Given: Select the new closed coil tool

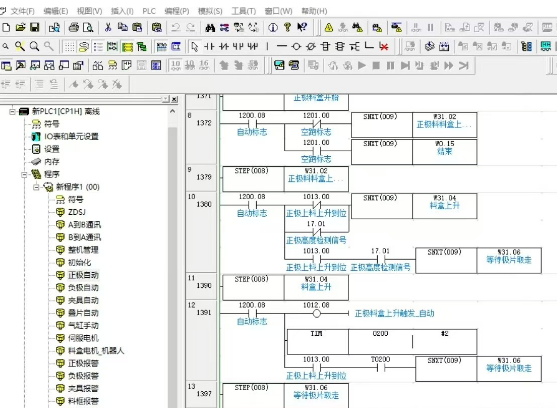Looking at the screenshot, I should click(x=311, y=47).
